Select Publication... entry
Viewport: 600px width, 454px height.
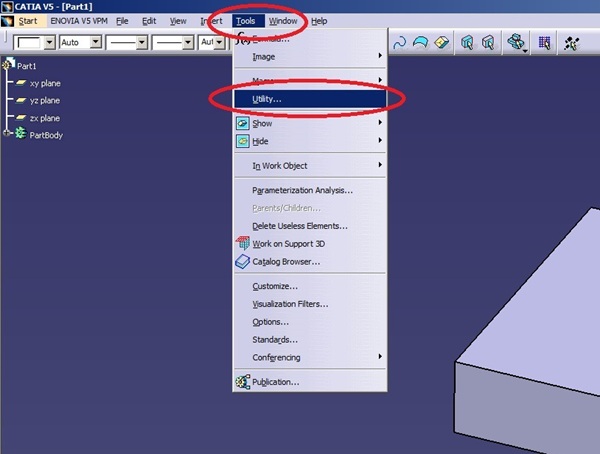click(310, 382)
